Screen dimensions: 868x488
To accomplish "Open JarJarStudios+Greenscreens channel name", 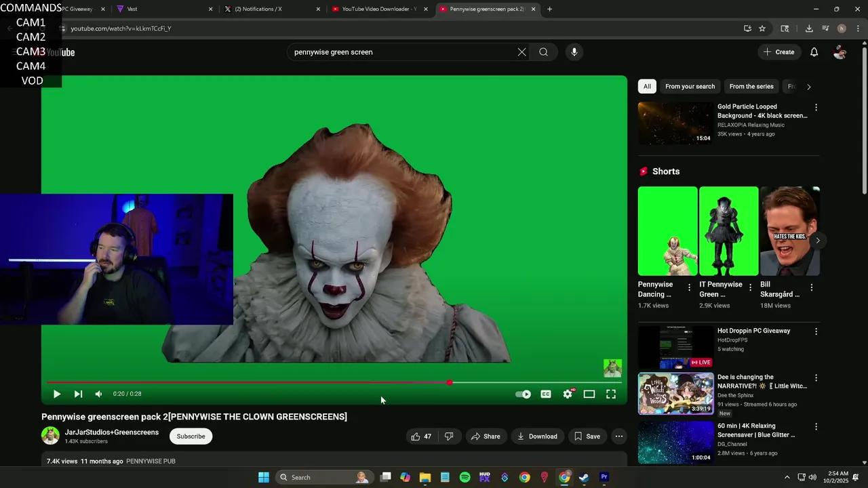I will coord(112,432).
